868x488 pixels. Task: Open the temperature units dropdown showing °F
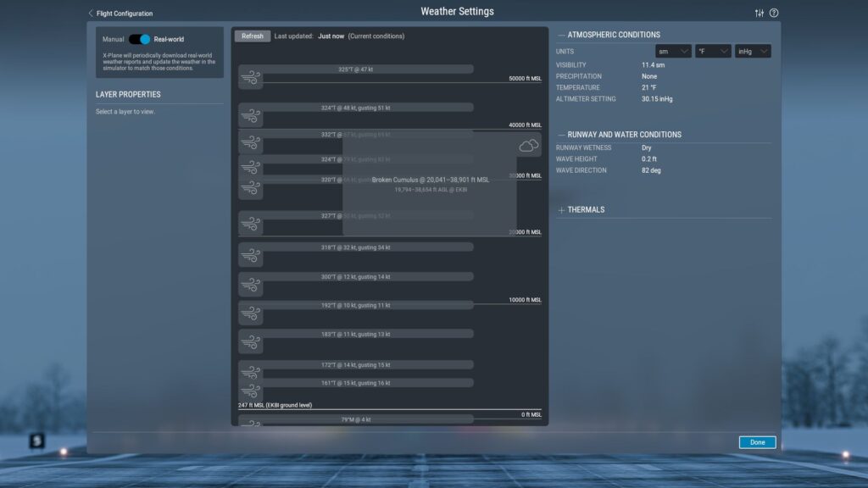click(x=713, y=52)
